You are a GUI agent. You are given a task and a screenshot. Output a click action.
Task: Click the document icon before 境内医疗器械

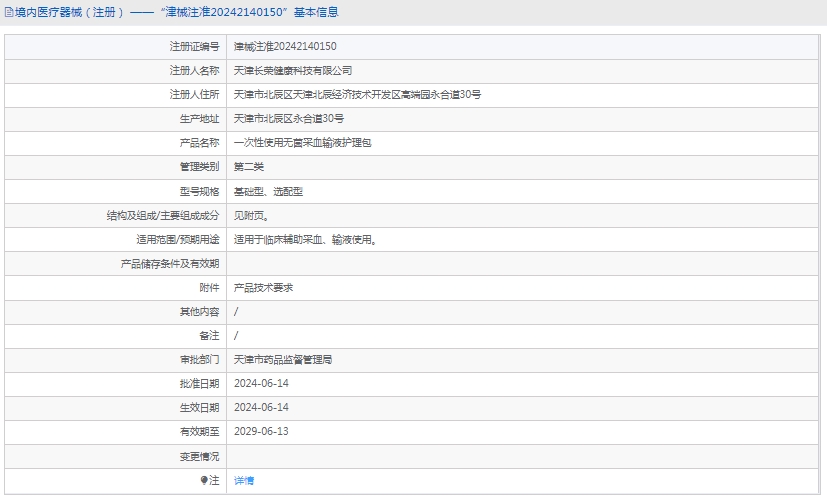[x=9, y=12]
